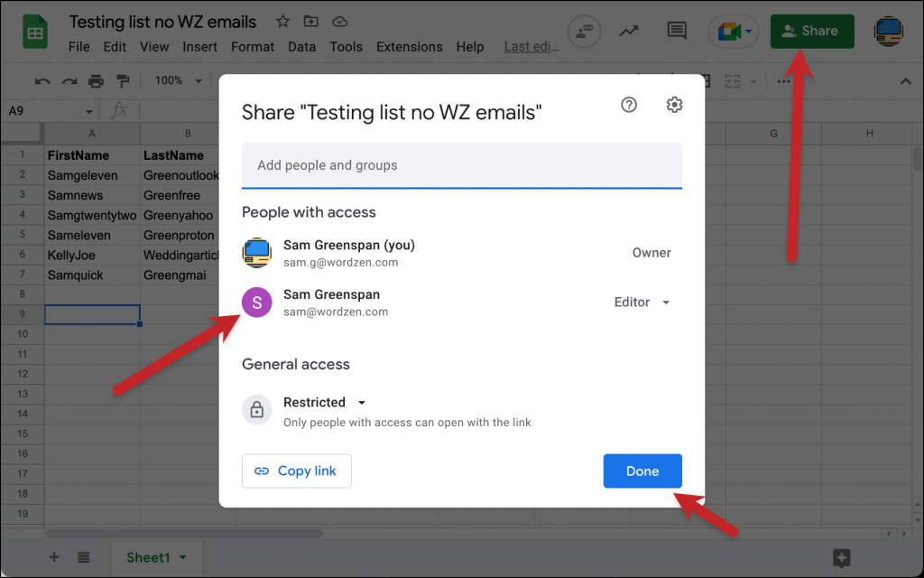
Task: Open the Explore panel
Action: [841, 557]
